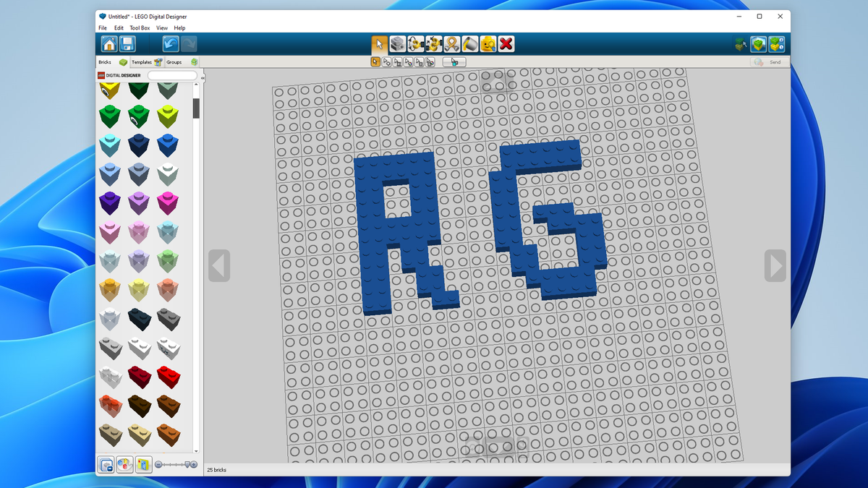The width and height of the screenshot is (868, 488).
Task: Click the '25 bricks' status text
Action: (x=216, y=470)
